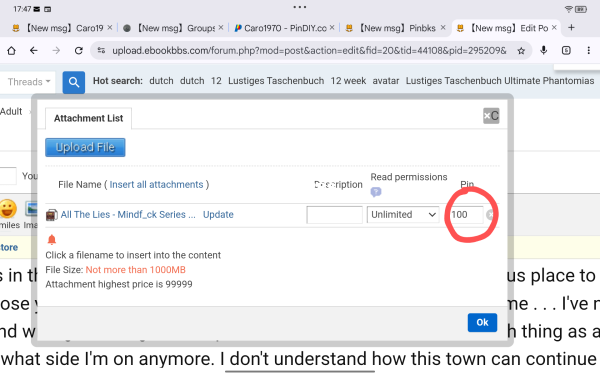600x375 pixels.
Task: Open browser three-dot menu
Action: 589,51
